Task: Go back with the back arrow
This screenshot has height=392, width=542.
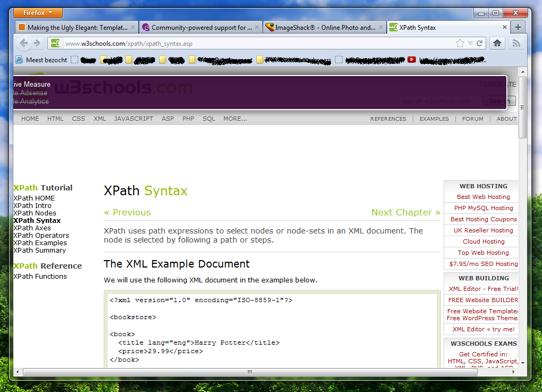Action: [24, 43]
